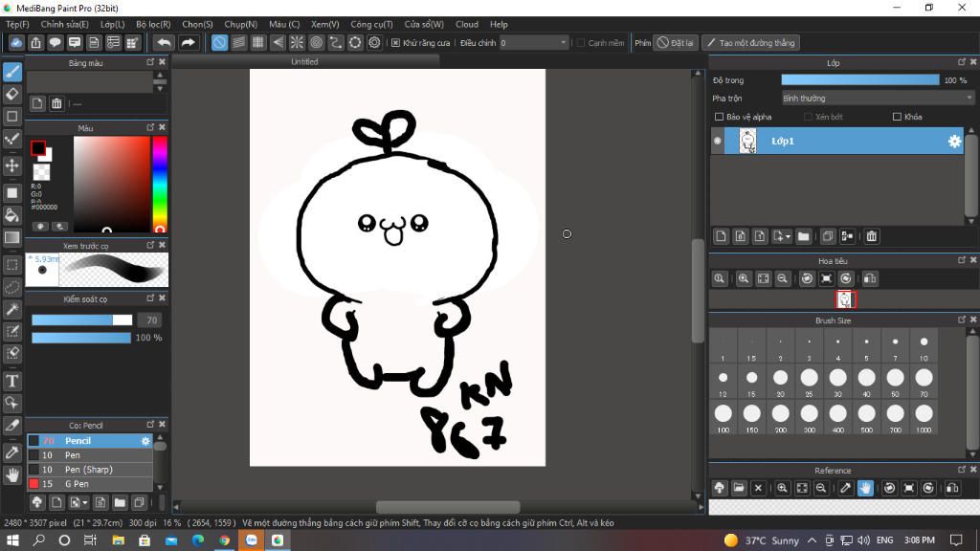Viewport: 980px width, 551px height.
Task: Select the Move tool
Action: [12, 165]
